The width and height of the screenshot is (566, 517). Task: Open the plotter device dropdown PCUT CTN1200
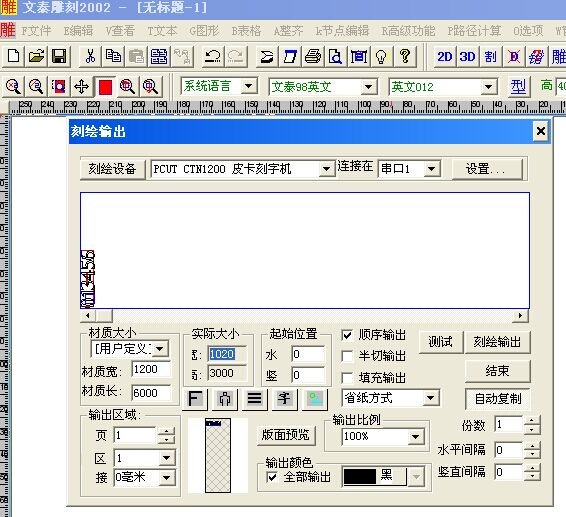(x=326, y=169)
